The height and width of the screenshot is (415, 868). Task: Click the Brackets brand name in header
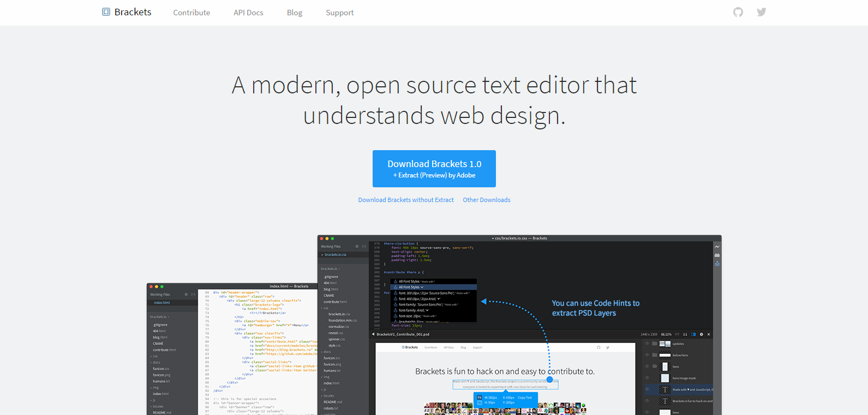[x=133, y=12]
